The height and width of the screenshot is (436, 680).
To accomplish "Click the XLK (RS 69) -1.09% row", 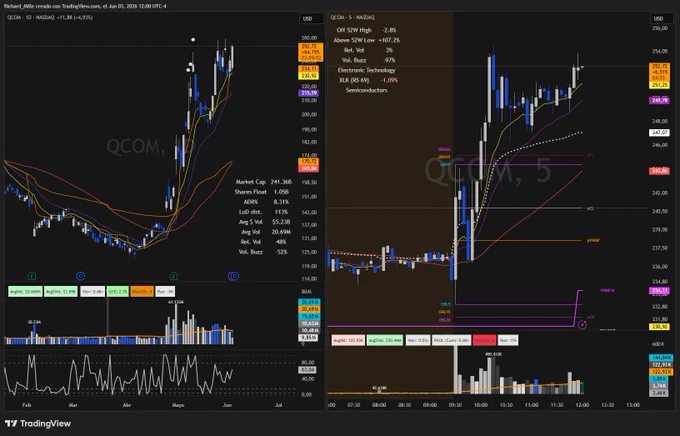I will (368, 80).
